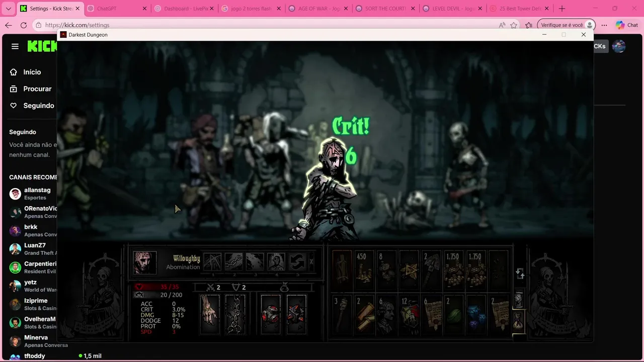
Task: Click the pass turn X button beside skills
Action: [311, 262]
